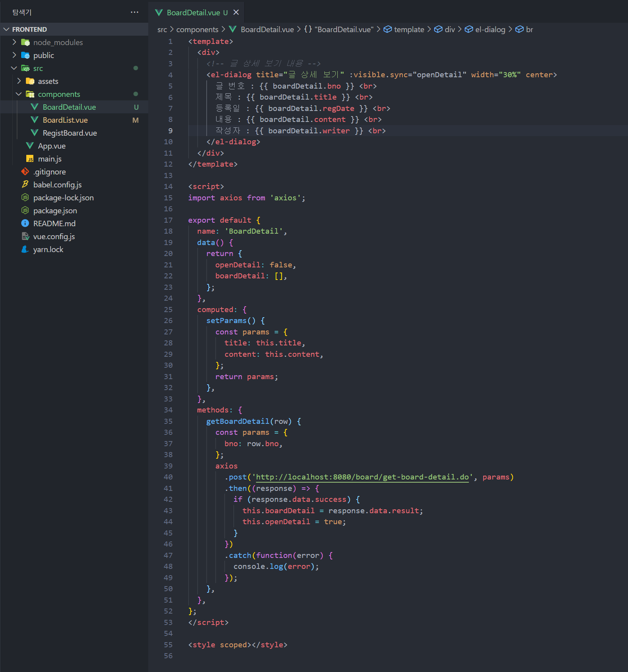The width and height of the screenshot is (628, 672).
Task: Collapse the components folder chevron
Action: click(x=19, y=94)
